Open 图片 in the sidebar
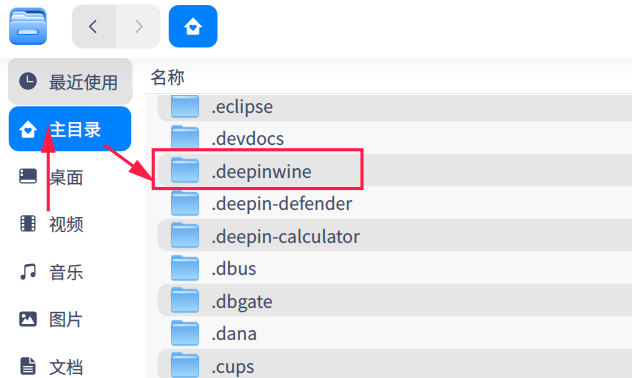The width and height of the screenshot is (632, 378). point(70,320)
